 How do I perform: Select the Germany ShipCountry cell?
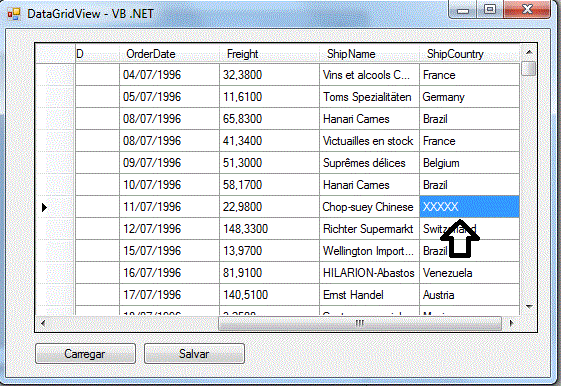[469, 97]
